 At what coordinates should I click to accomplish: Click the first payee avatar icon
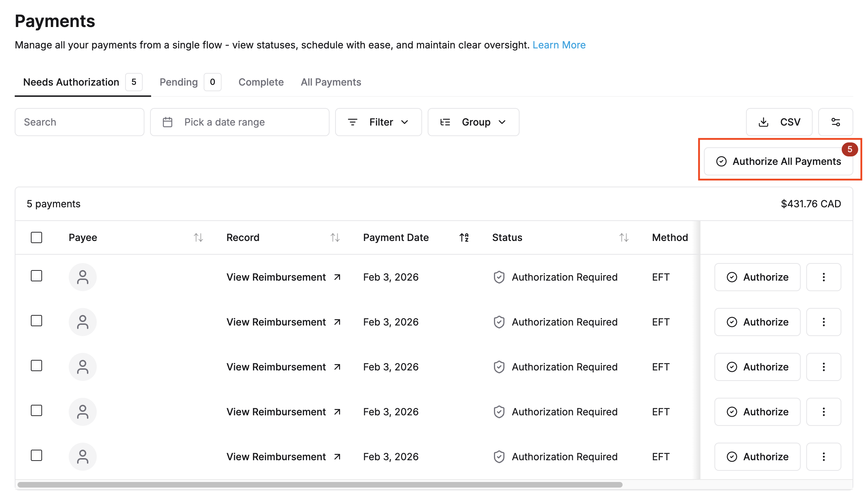pos(83,277)
